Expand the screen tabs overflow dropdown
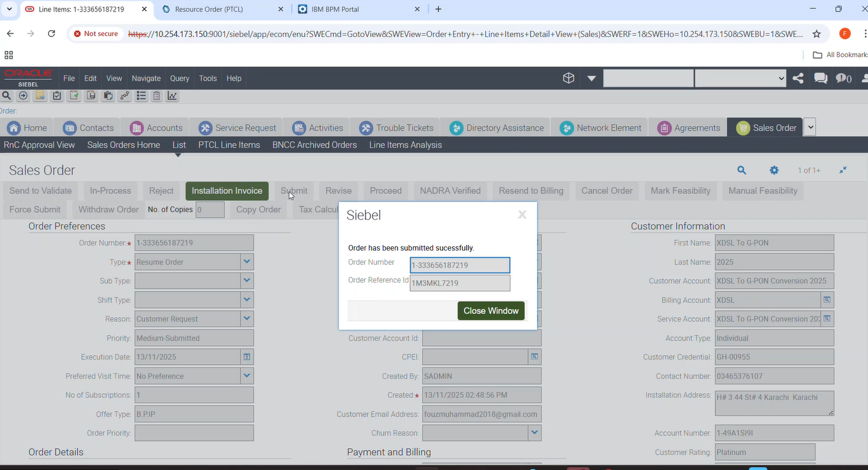868x470 pixels. (810, 127)
